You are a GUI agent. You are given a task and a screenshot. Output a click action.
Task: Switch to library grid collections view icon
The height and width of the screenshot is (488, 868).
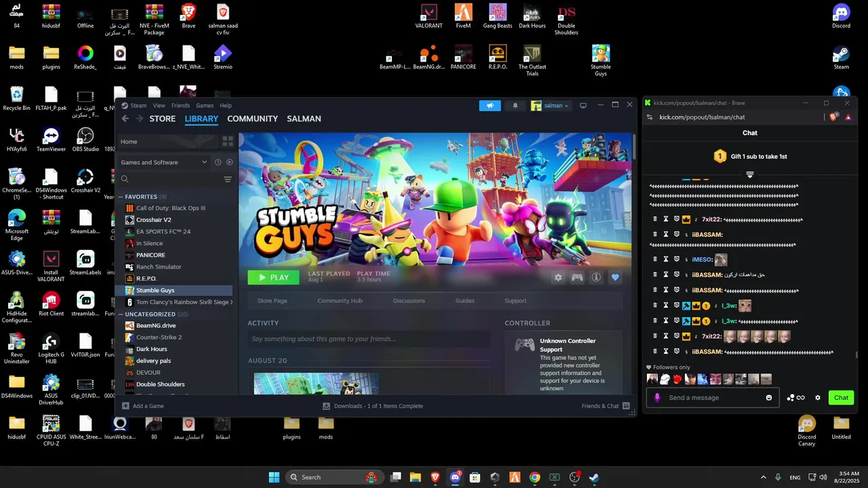[228, 142]
